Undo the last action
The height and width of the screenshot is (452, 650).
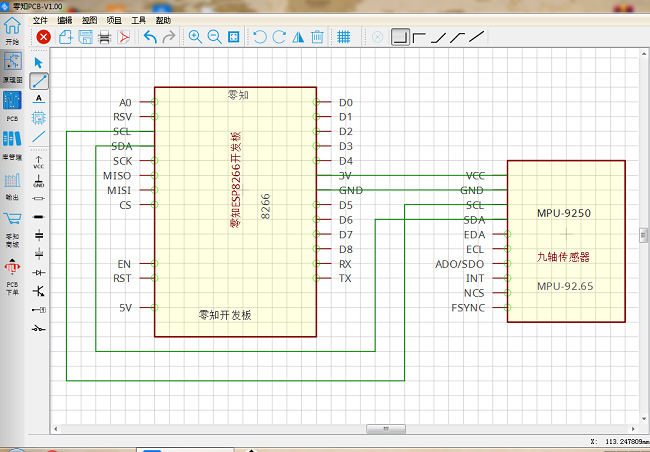(150, 37)
